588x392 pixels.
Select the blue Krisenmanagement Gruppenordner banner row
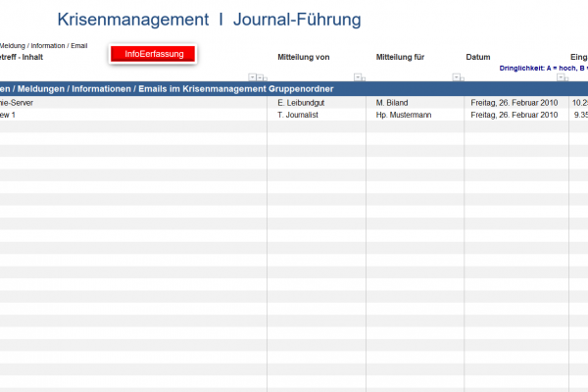click(196, 88)
